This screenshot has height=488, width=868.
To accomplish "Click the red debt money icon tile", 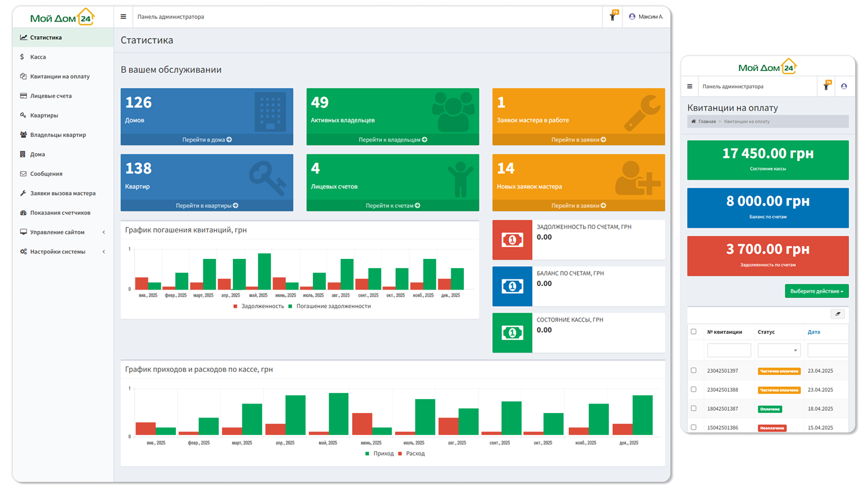I will click(512, 240).
